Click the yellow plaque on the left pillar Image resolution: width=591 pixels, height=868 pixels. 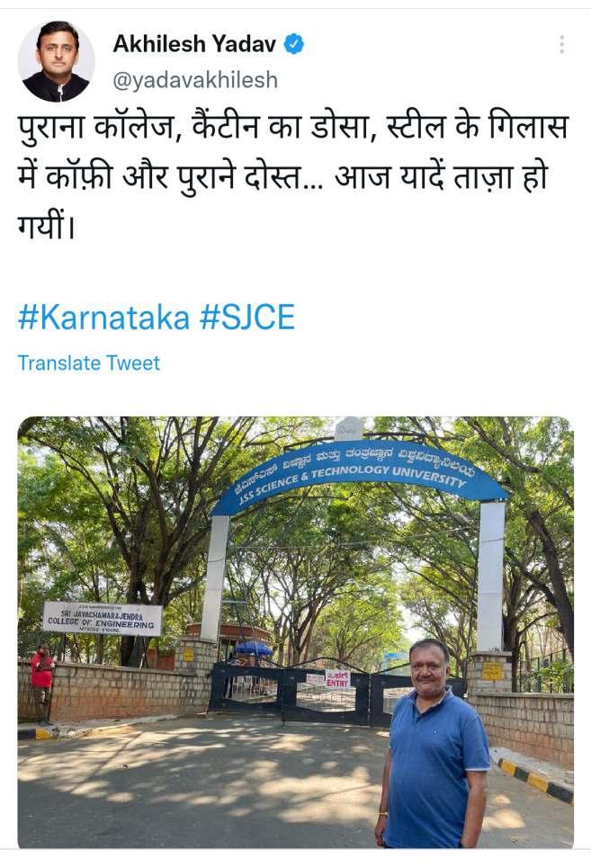tap(189, 654)
